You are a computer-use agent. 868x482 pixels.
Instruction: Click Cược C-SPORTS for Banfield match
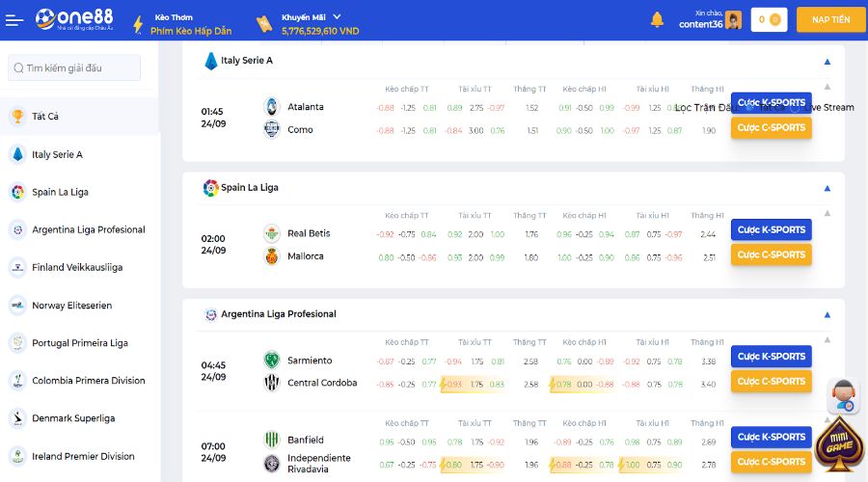click(x=772, y=462)
